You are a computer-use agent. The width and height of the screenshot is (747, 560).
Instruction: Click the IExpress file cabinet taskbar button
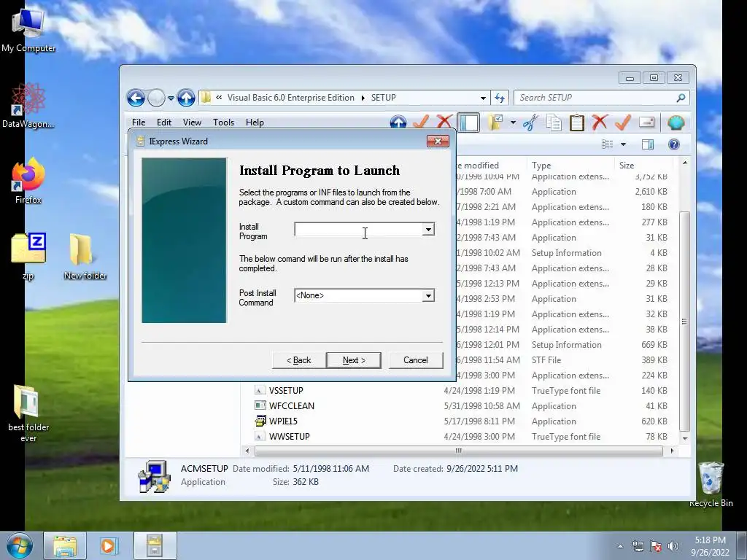click(155, 546)
